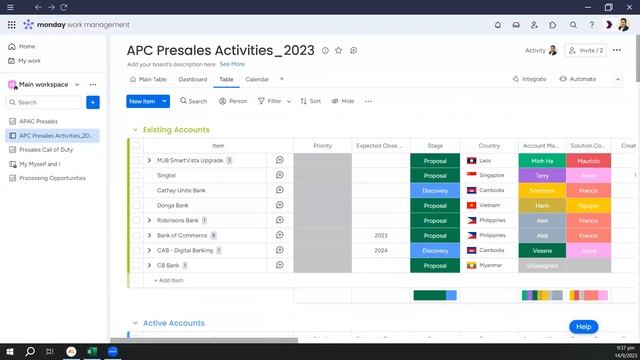The image size is (640, 360).
Task: Check the Cathay Unite Bank row
Action: click(137, 191)
